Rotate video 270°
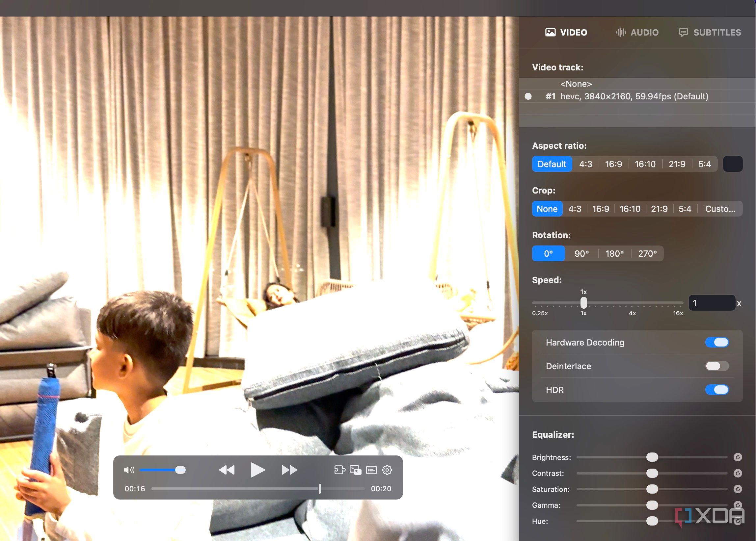Viewport: 756px width, 541px height. [x=647, y=253]
